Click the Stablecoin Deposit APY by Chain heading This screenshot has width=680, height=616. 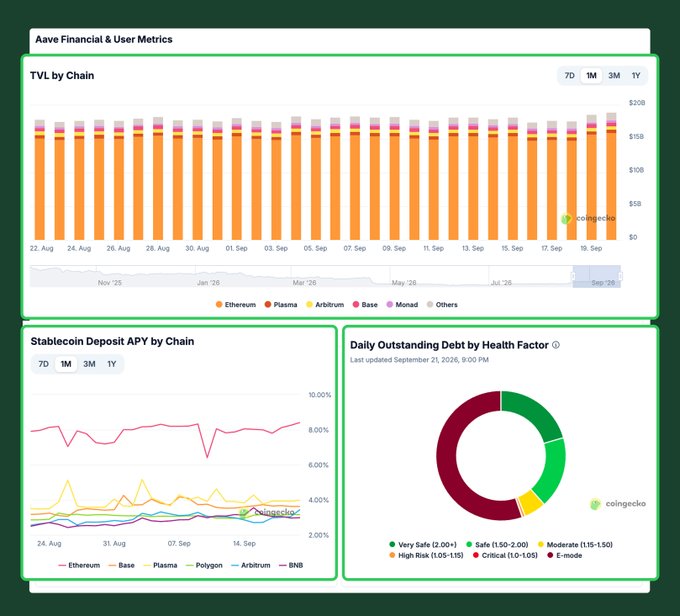(112, 341)
